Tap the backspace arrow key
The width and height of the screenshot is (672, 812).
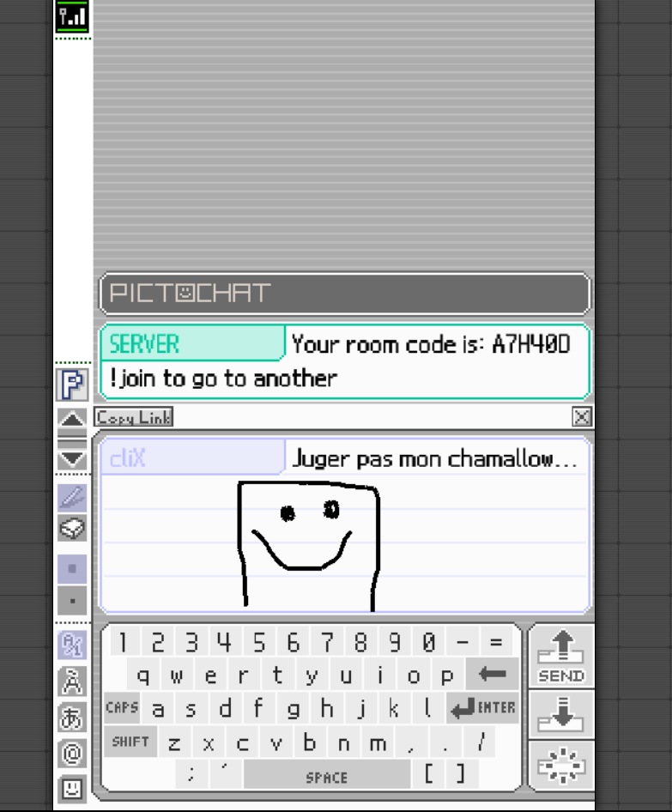493,675
